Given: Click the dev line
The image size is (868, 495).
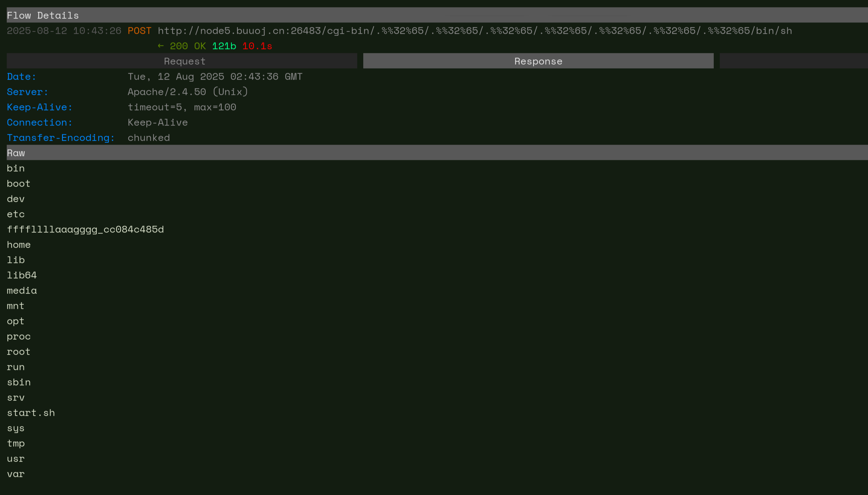Looking at the screenshot, I should [x=16, y=199].
